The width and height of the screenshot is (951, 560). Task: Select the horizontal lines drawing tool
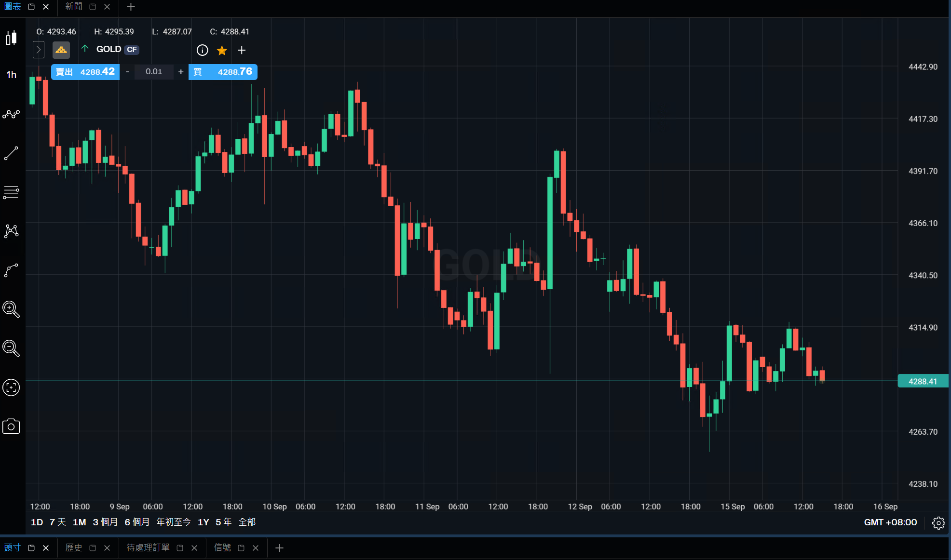(11, 192)
